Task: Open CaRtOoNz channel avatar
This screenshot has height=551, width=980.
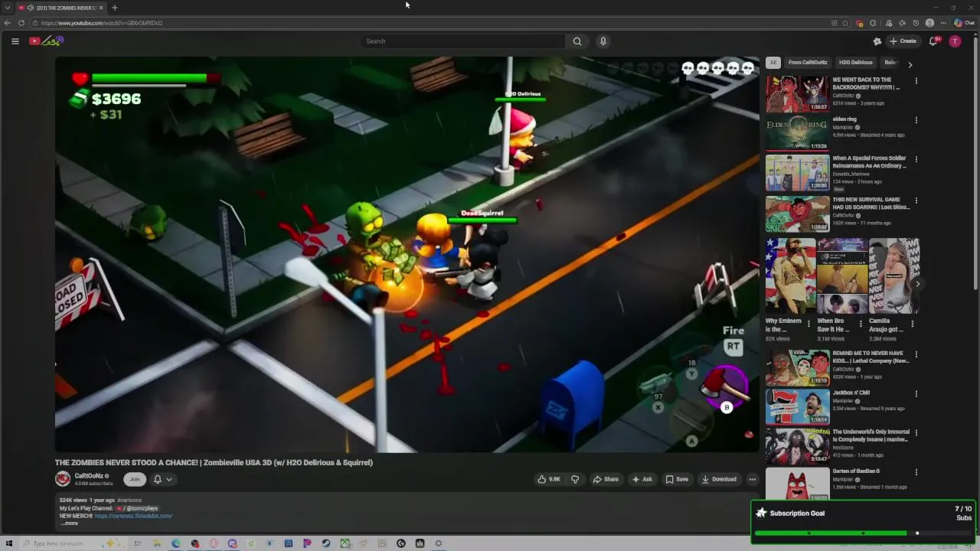Action: [x=63, y=479]
